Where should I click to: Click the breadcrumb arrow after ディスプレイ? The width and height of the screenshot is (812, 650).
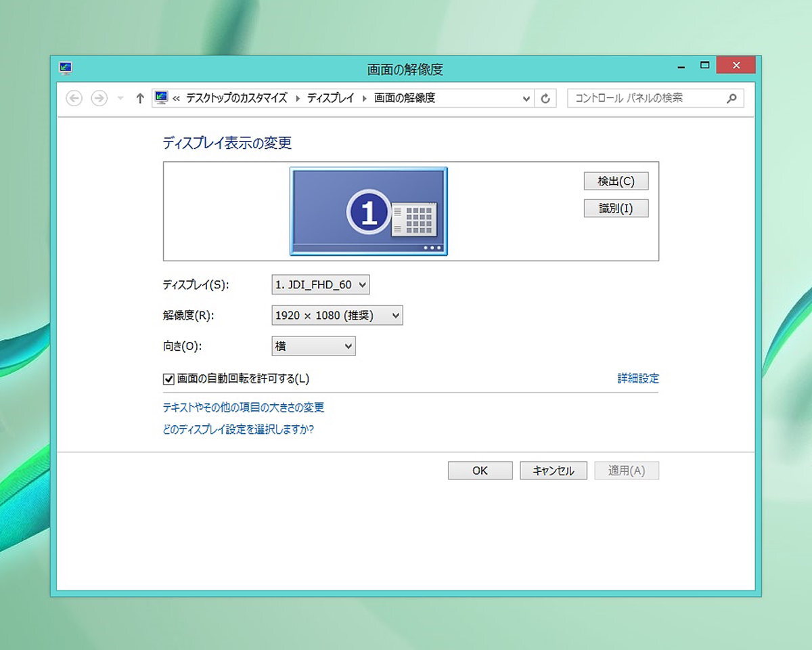(x=365, y=98)
